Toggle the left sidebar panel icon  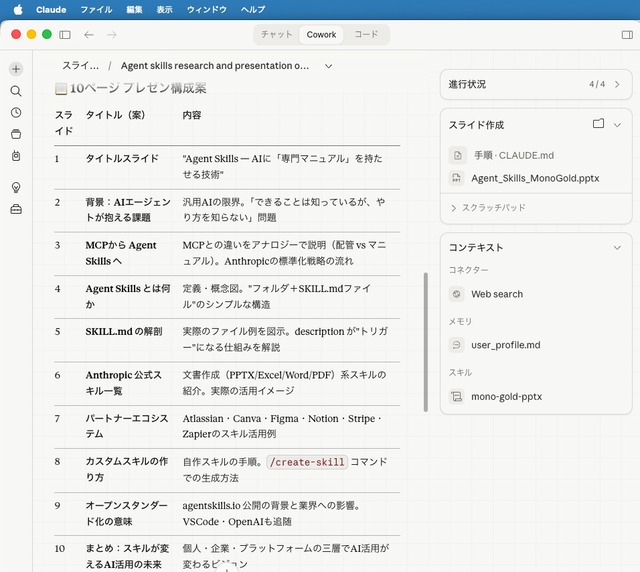pos(65,35)
